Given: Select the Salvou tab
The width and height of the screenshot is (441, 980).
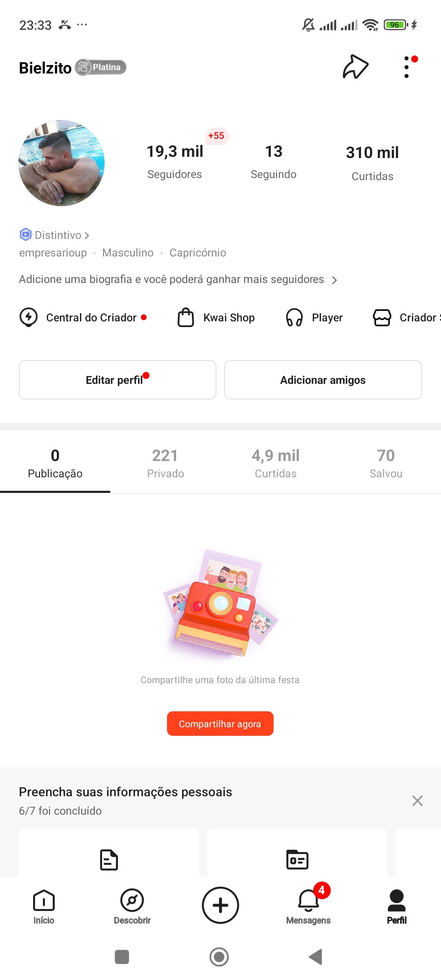Looking at the screenshot, I should pyautogui.click(x=386, y=463).
